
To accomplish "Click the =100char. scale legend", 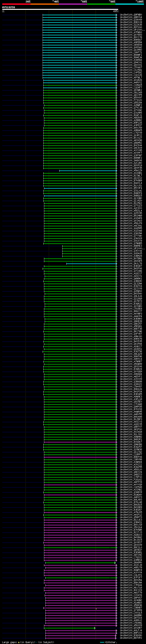I will click(108, 642).
